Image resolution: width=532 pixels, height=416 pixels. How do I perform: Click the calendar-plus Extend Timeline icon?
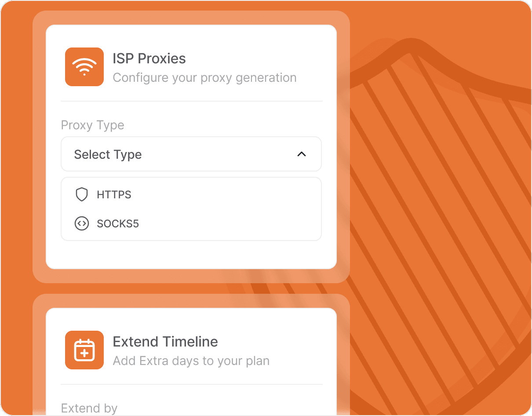pyautogui.click(x=84, y=350)
